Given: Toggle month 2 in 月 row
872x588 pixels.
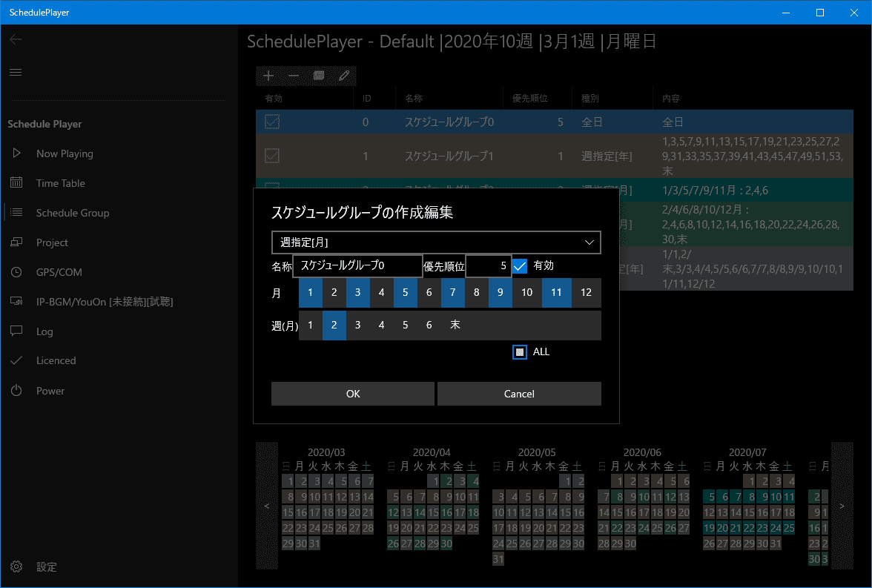Looking at the screenshot, I should [x=334, y=293].
